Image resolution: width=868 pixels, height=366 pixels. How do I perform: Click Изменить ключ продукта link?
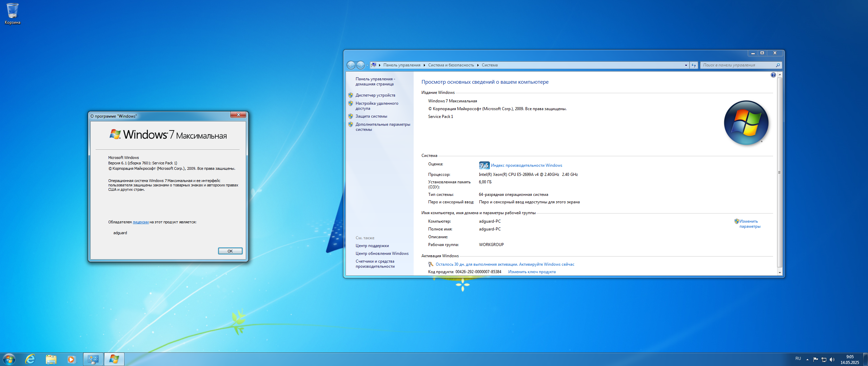point(532,272)
